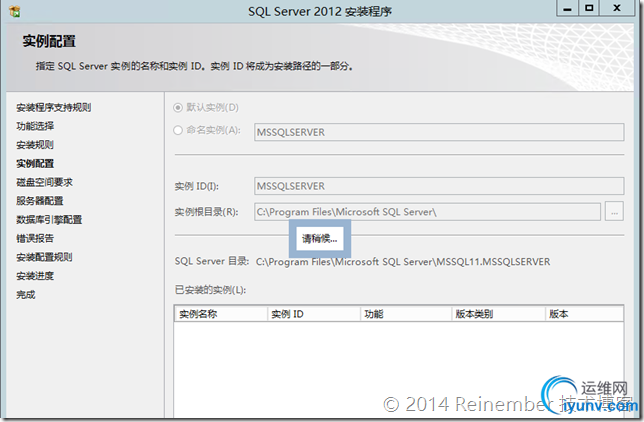
Task: Select the Default instance radio button
Action: [x=178, y=108]
